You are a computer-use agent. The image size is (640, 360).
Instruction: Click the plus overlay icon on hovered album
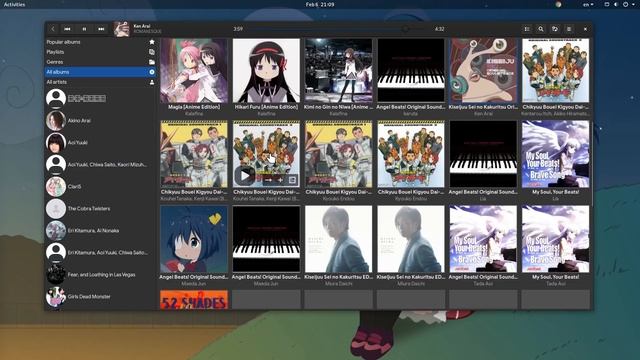click(280, 180)
